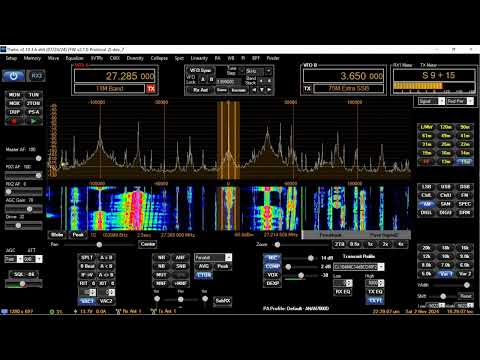This screenshot has height=360, width=480.
Task: Open the Diversity menu
Action: point(135,58)
